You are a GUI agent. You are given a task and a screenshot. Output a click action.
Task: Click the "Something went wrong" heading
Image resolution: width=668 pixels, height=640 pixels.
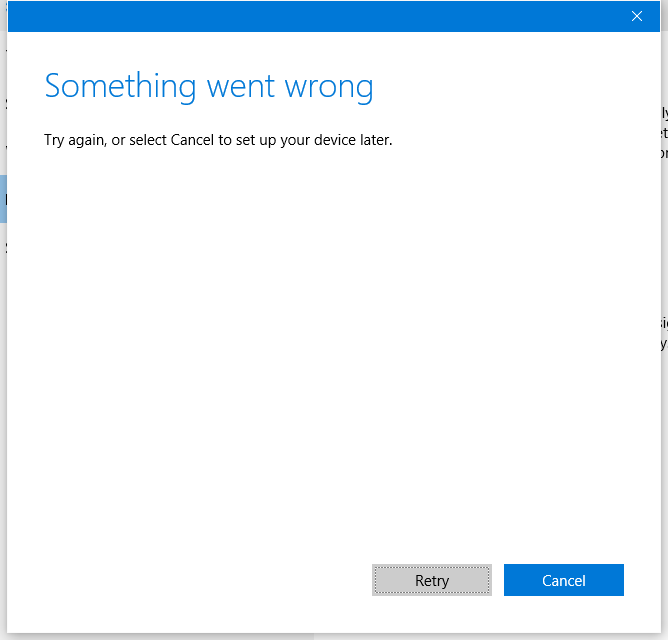[209, 86]
